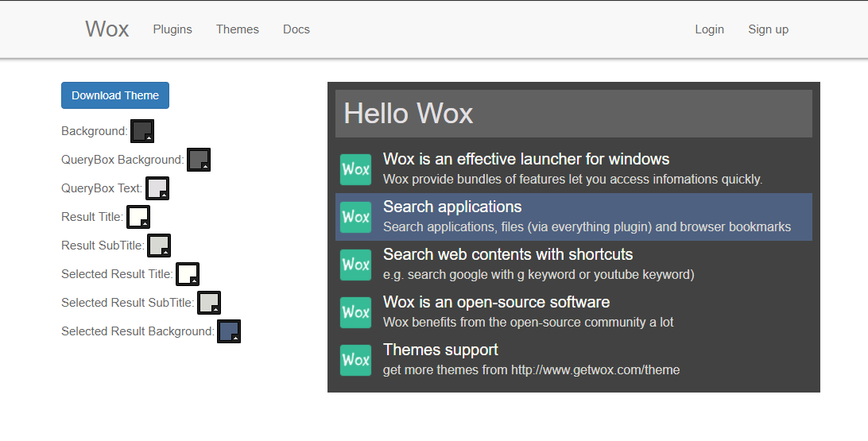Open the Background color picker
Viewport: 868px width, 441px height.
(142, 131)
